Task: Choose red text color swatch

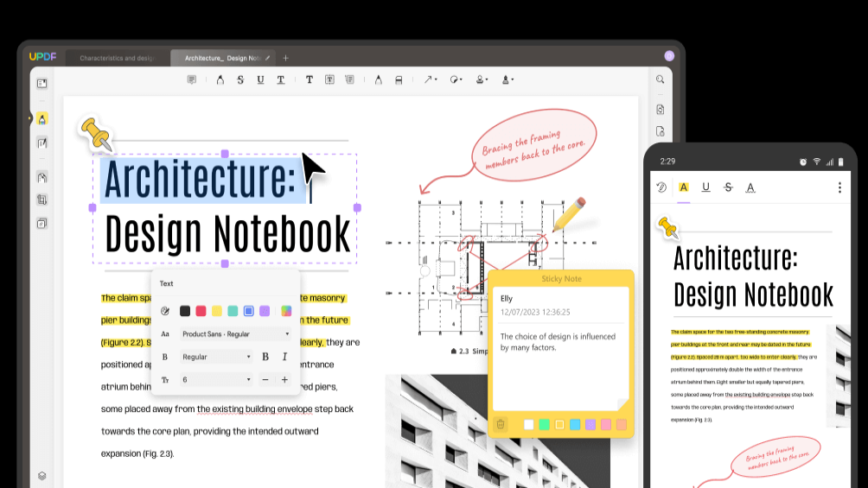Action: (201, 311)
